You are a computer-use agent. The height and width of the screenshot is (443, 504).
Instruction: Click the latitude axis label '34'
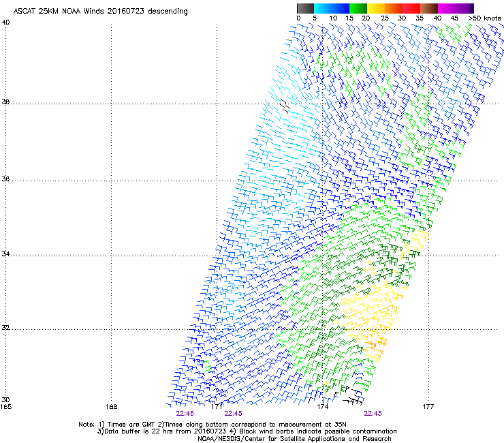tap(5, 254)
